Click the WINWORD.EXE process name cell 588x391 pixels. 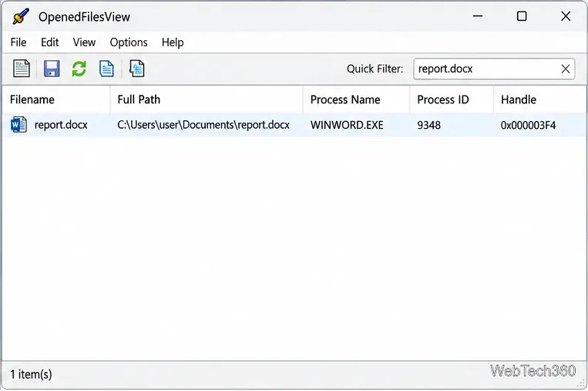click(347, 125)
